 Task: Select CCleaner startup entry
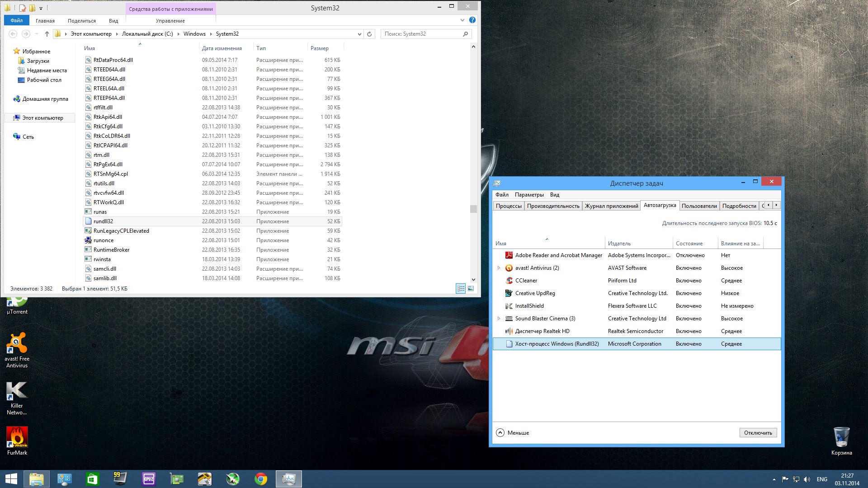[526, 281]
